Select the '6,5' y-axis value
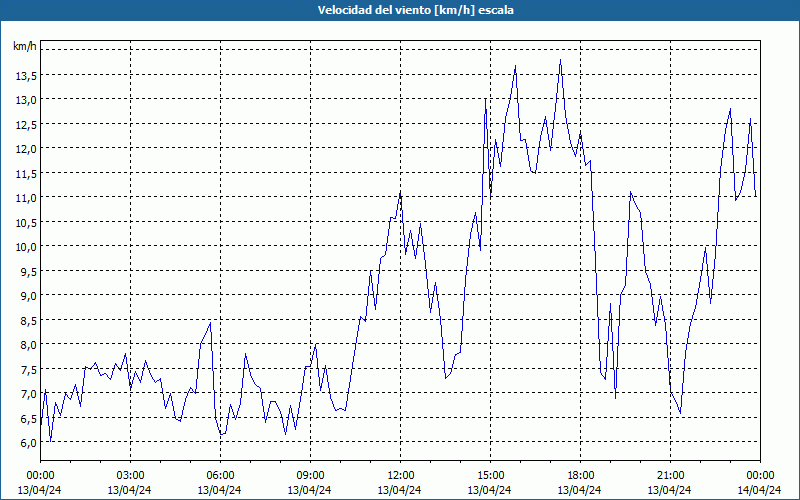800x500 pixels. [28, 419]
